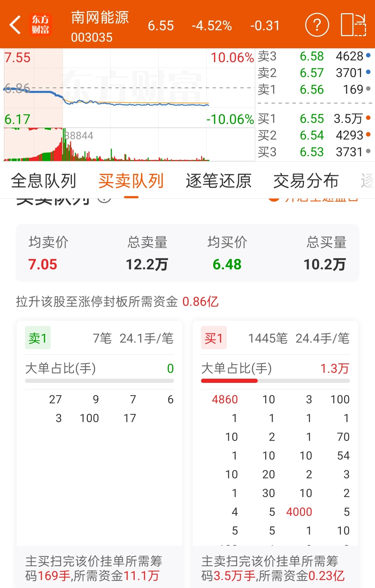The image size is (375, 588).
Task: Tap the 总买量 value 10.2万
Action: tap(325, 264)
